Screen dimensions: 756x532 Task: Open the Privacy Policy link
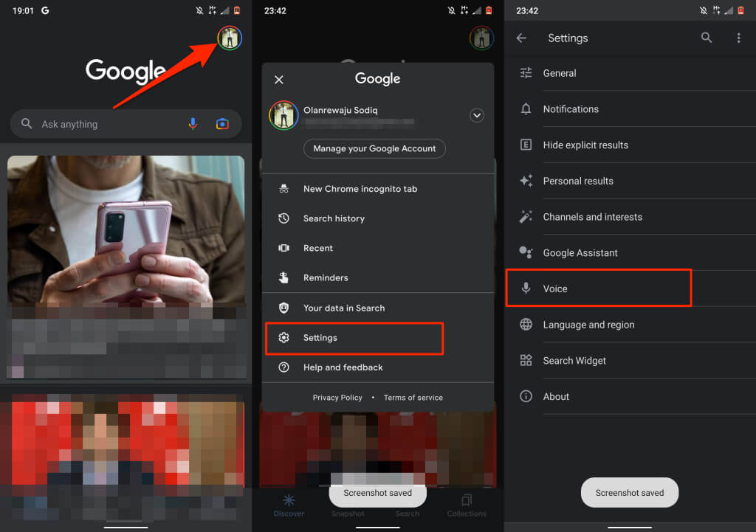pyautogui.click(x=337, y=398)
